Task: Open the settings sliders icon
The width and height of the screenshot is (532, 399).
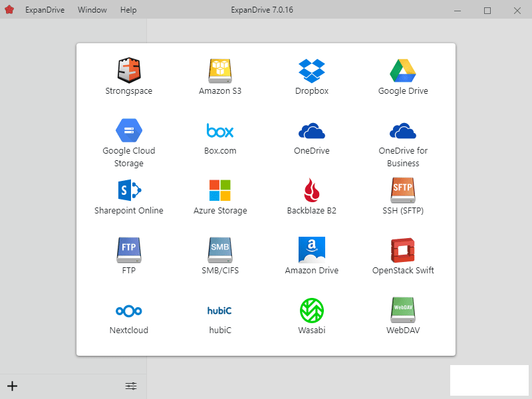Action: (131, 386)
